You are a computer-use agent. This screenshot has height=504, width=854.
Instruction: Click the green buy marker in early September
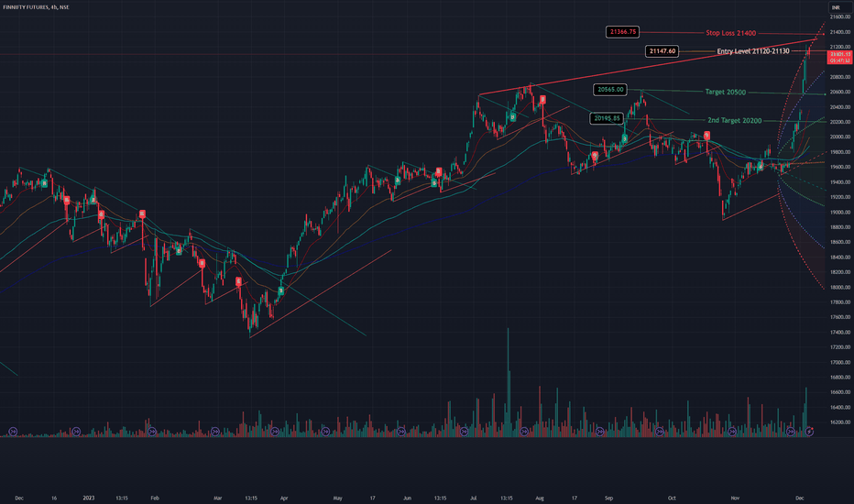pyautogui.click(x=625, y=139)
